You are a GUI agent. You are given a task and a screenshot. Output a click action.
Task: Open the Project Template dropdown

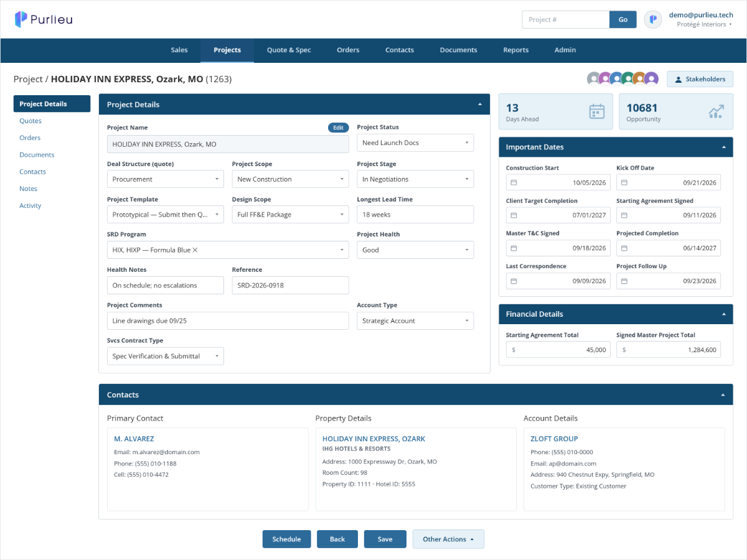166,215
